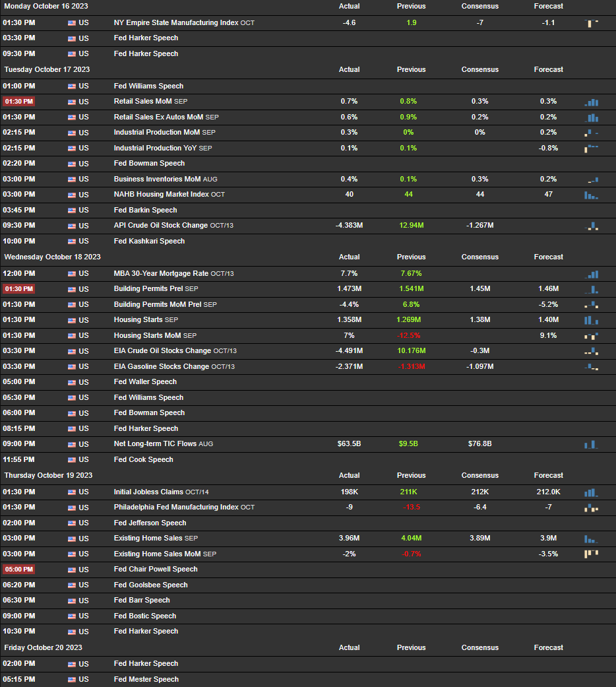The height and width of the screenshot is (687, 616).
Task: Open the Fed Waller Speech event
Action: click(145, 381)
